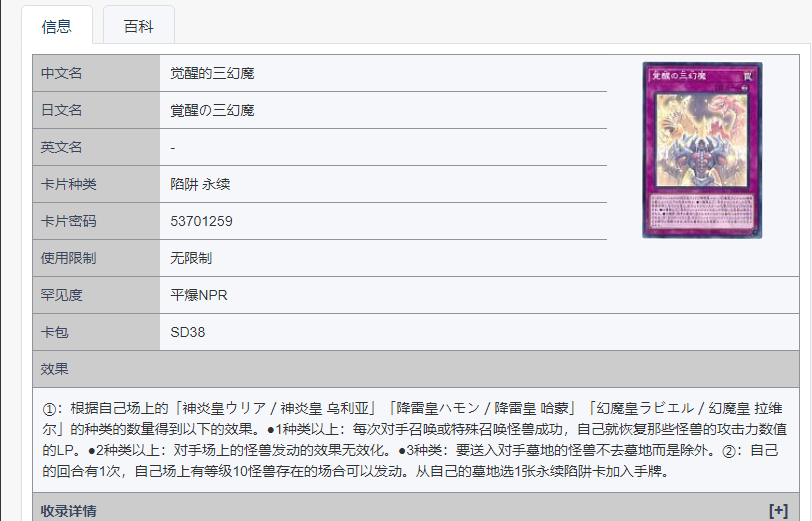Image resolution: width=812 pixels, height=521 pixels.
Task: Click the 卡片种类 row label
Action: click(68, 184)
